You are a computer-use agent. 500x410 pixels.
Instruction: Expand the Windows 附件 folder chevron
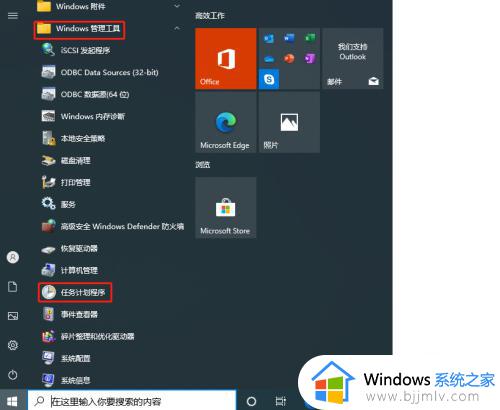(177, 6)
